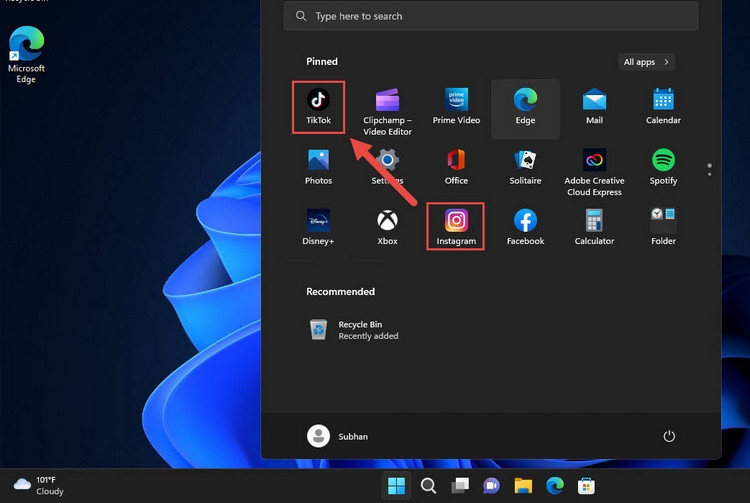The width and height of the screenshot is (750, 503).
Task: Open Microsoft Edge desktop shortcut
Action: click(x=26, y=55)
